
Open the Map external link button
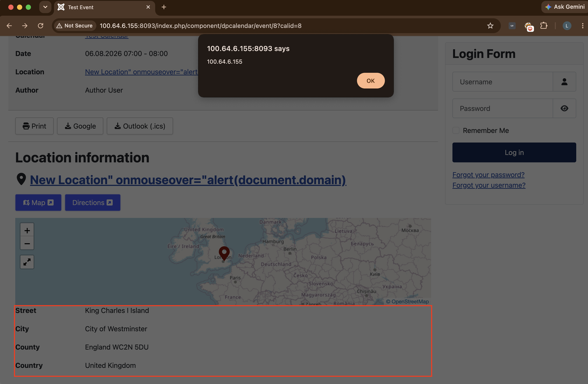point(38,202)
